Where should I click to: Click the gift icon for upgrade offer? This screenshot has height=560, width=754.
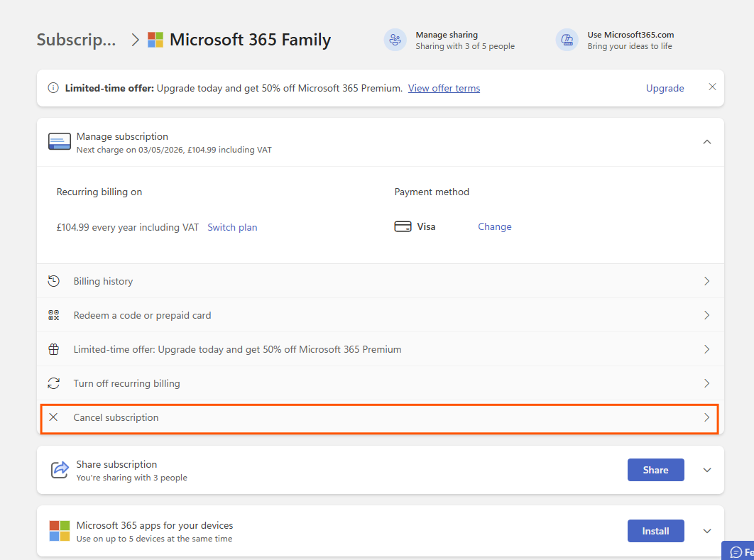point(54,349)
